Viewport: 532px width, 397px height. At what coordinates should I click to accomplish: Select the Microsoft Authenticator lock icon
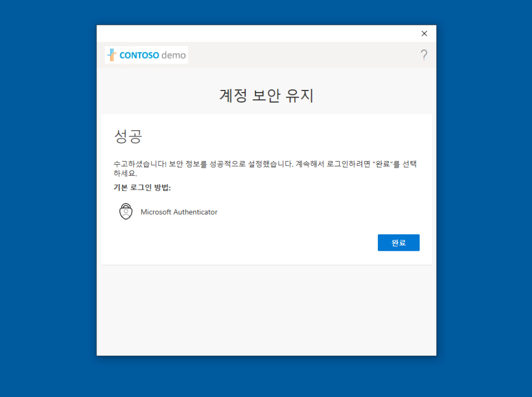tap(126, 212)
